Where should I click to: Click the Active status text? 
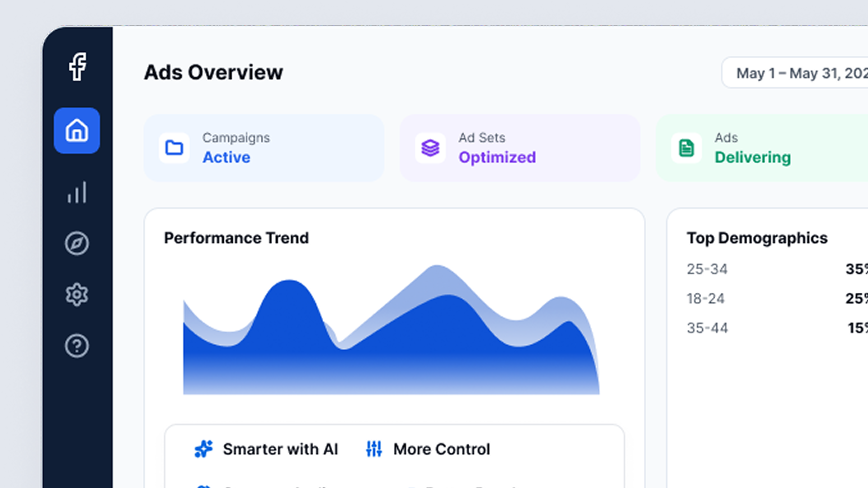tap(226, 157)
